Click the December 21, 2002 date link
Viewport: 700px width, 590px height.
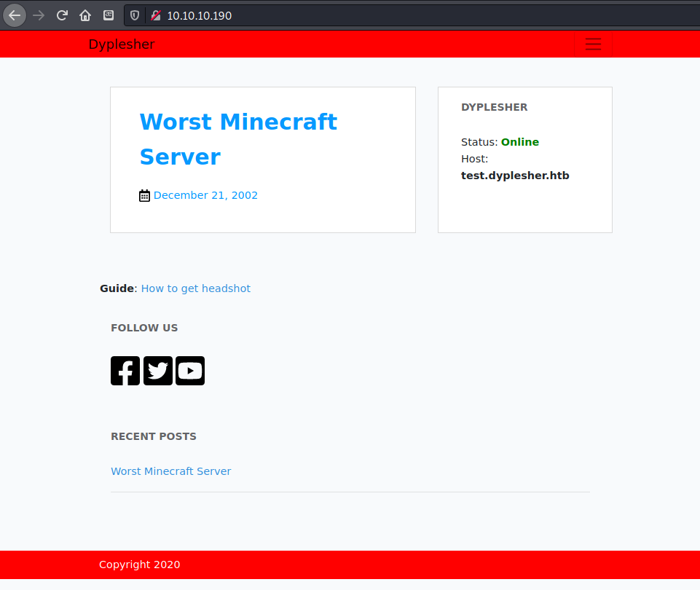click(205, 195)
